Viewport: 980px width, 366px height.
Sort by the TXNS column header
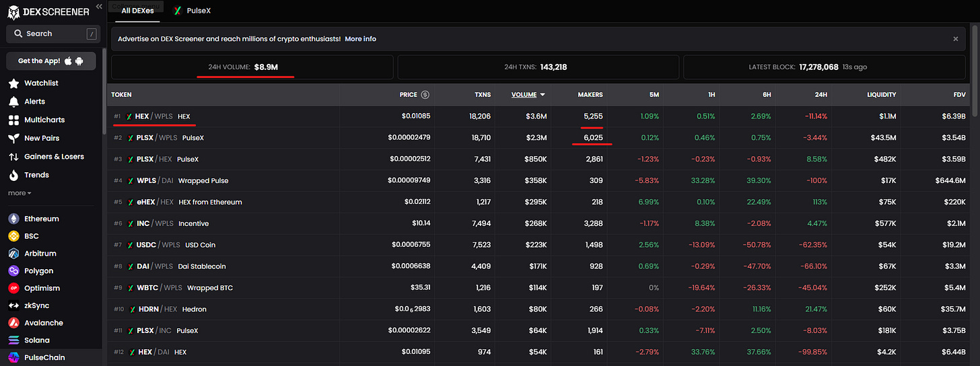(x=483, y=95)
